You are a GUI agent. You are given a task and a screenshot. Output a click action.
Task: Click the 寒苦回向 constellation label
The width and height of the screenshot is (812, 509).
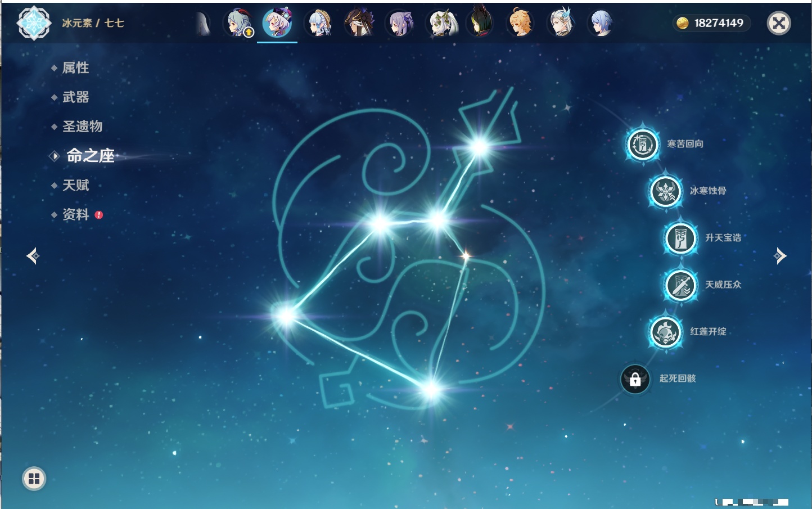pyautogui.click(x=685, y=144)
